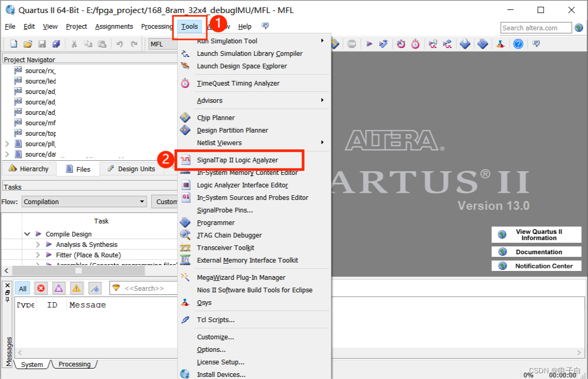Viewport: 588px width, 379px height.
Task: Create a new file from toolbar
Action: click(x=14, y=44)
